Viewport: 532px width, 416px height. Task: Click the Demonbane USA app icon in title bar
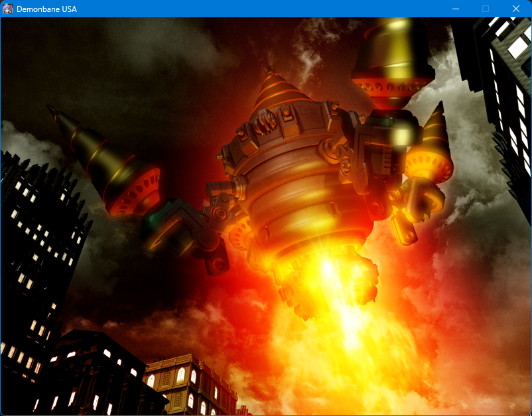(8, 9)
